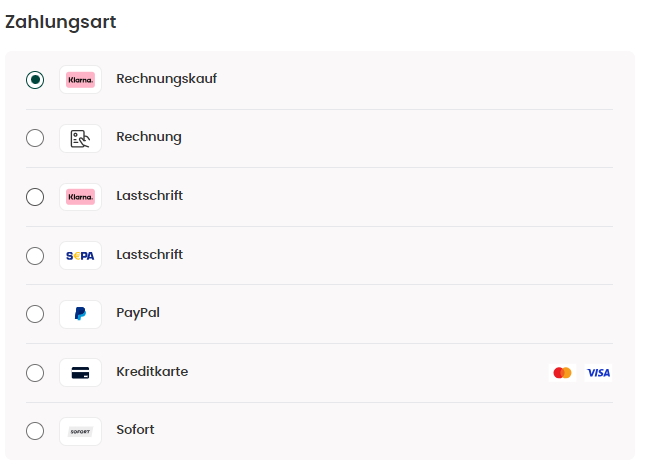Select the PayPal radio button
The height and width of the screenshot is (469, 645).
click(35, 314)
